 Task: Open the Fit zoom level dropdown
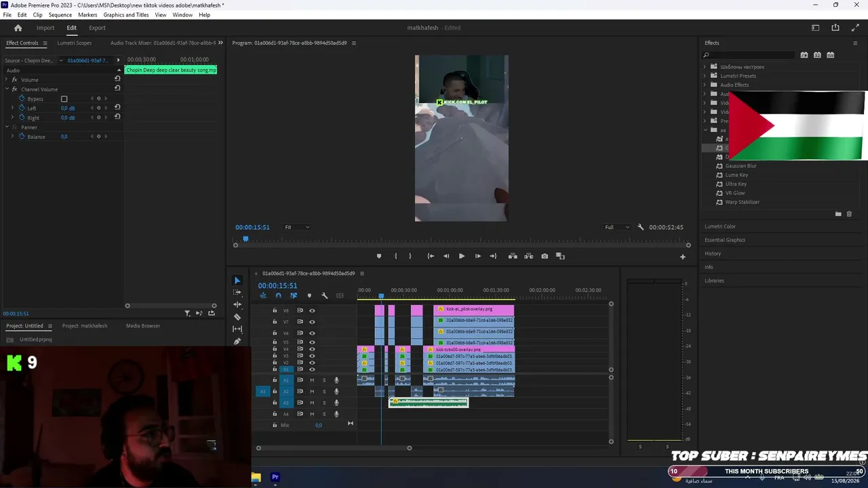point(297,227)
